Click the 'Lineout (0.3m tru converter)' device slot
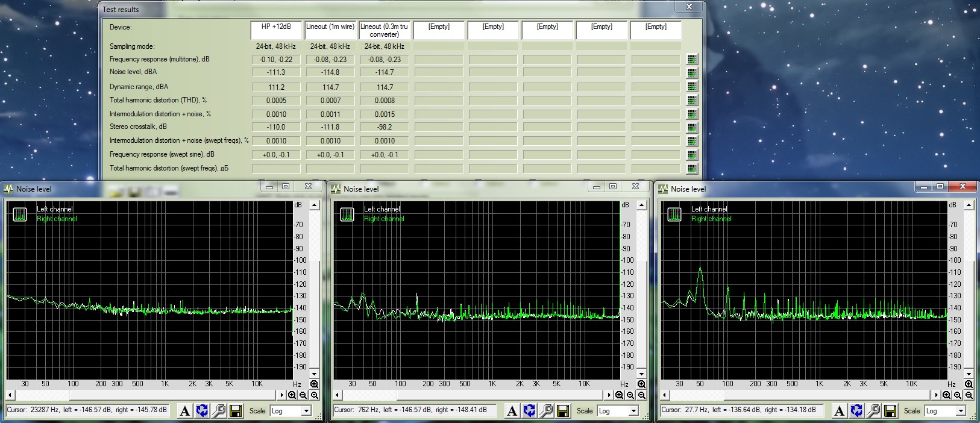Screen dimensions: 980x423 click(x=385, y=30)
